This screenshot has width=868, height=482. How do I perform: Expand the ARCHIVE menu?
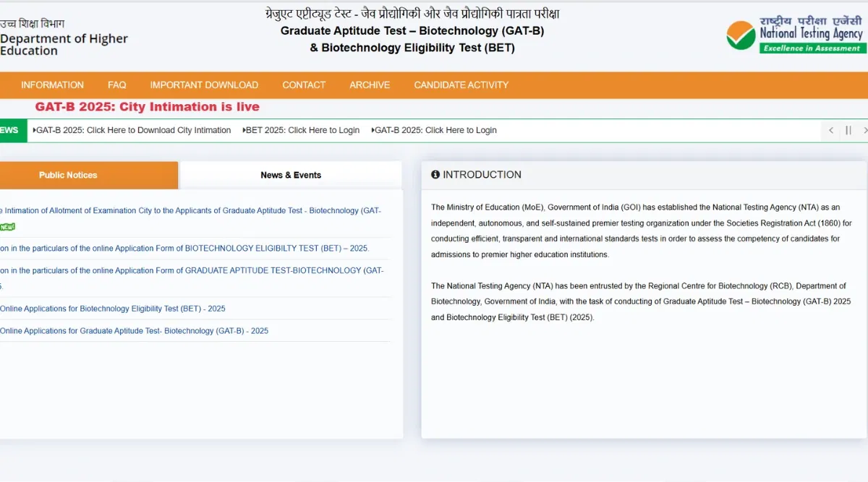pos(370,85)
